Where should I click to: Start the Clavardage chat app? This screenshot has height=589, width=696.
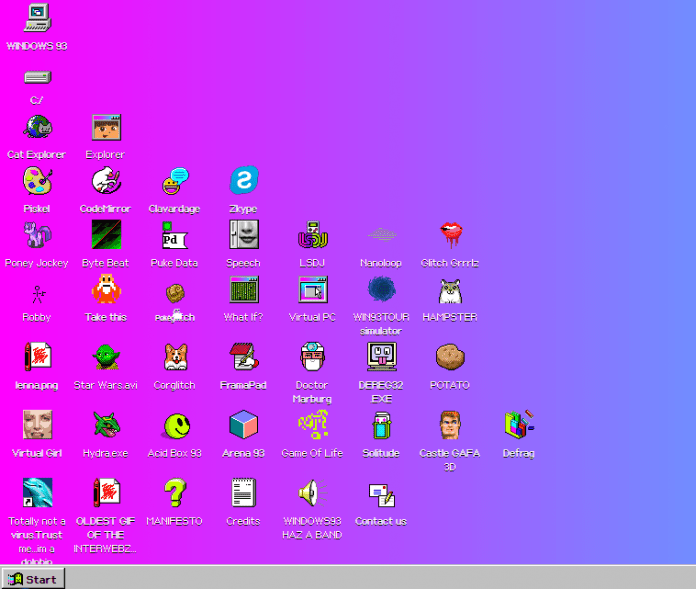(175, 181)
